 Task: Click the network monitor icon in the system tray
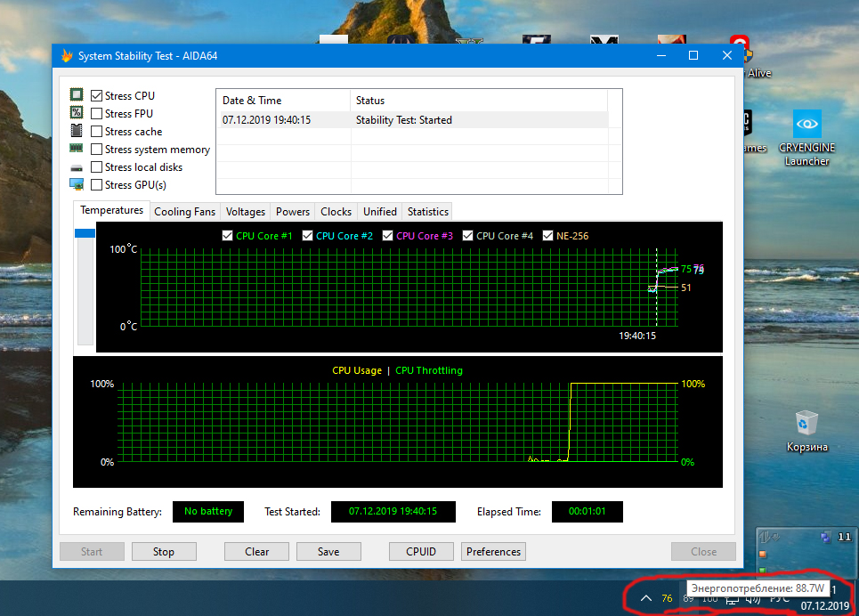(732, 600)
